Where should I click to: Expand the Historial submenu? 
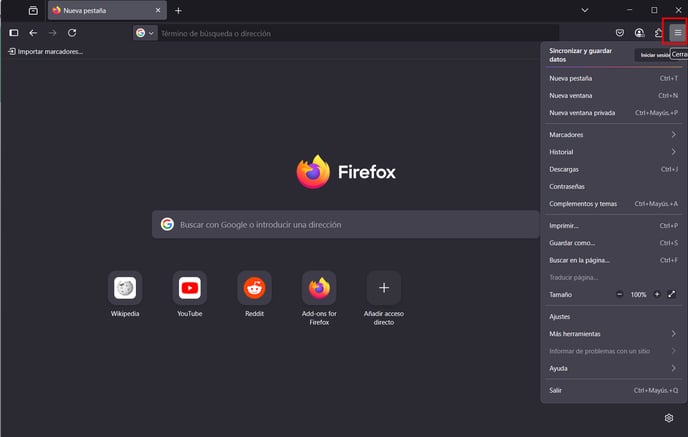pyautogui.click(x=613, y=152)
